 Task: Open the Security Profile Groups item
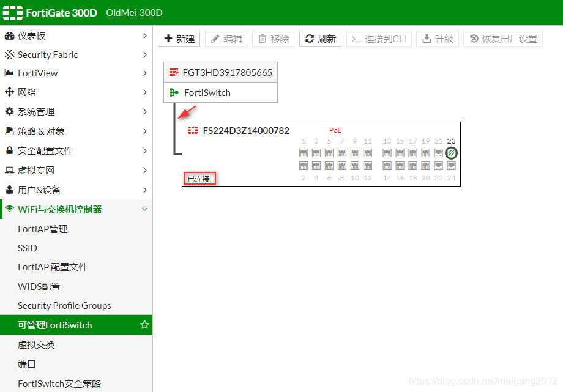76,306
